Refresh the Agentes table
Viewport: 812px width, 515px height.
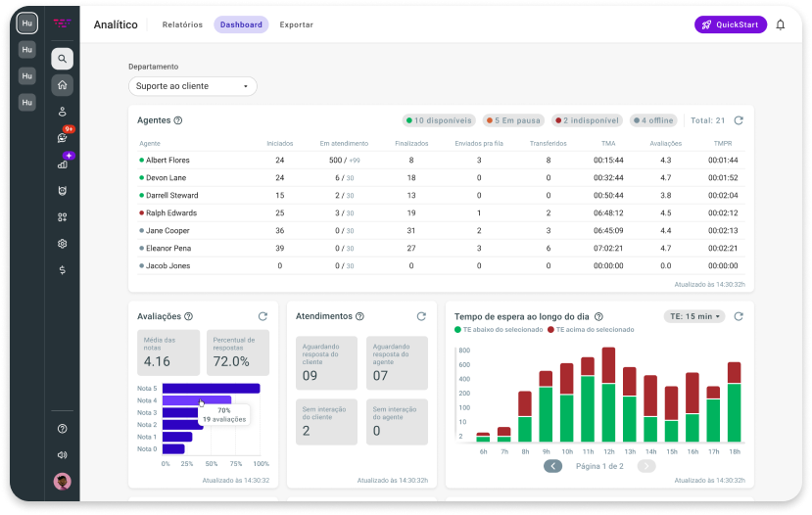point(739,120)
